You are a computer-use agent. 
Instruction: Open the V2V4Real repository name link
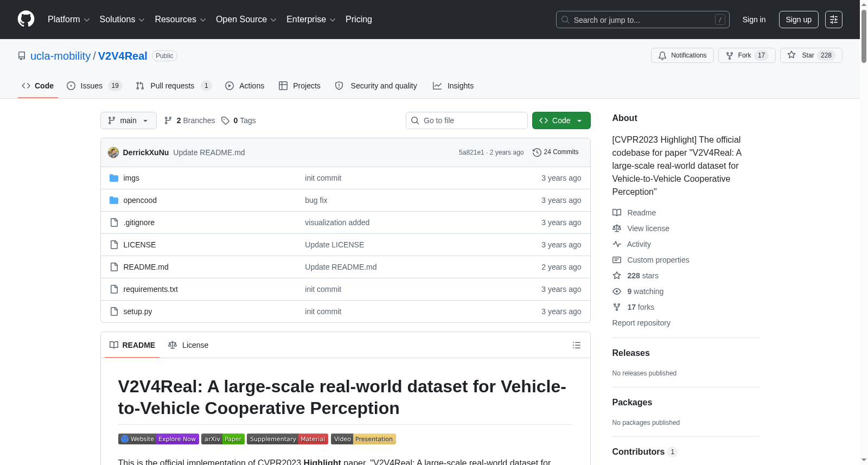[x=123, y=56]
